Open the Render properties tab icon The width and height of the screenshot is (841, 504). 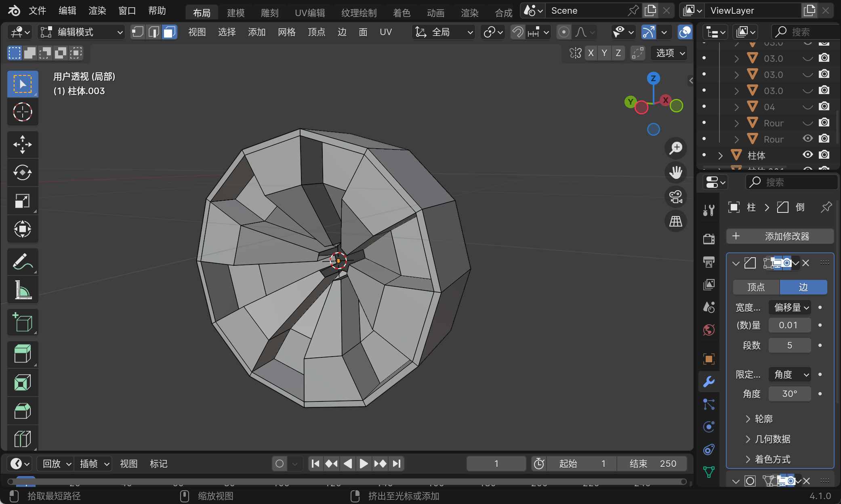tap(709, 239)
